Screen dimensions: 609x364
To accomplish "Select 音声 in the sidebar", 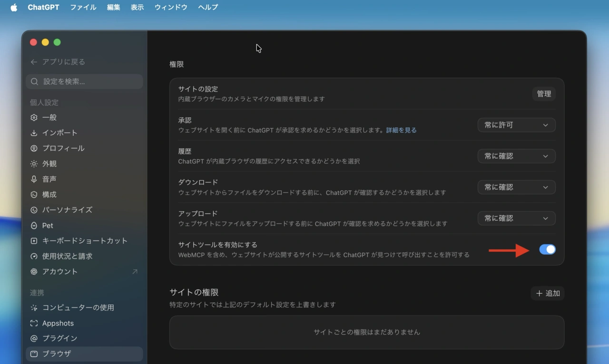I will [x=84, y=179].
